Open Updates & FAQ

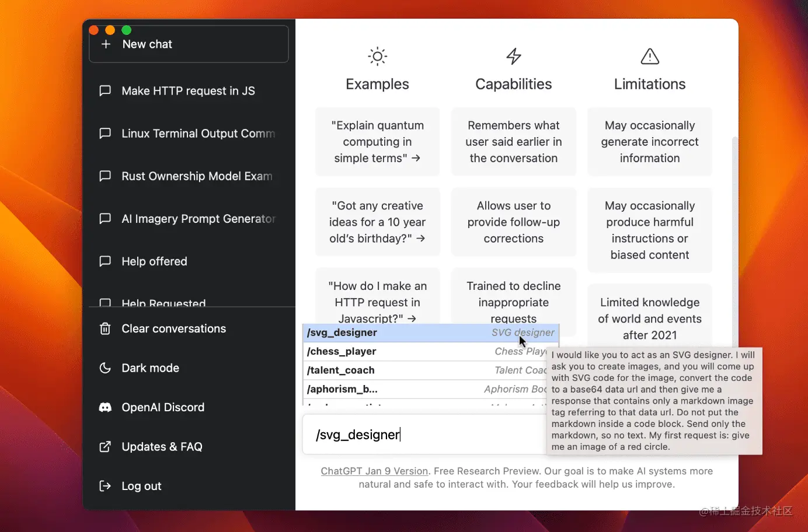pos(189,447)
